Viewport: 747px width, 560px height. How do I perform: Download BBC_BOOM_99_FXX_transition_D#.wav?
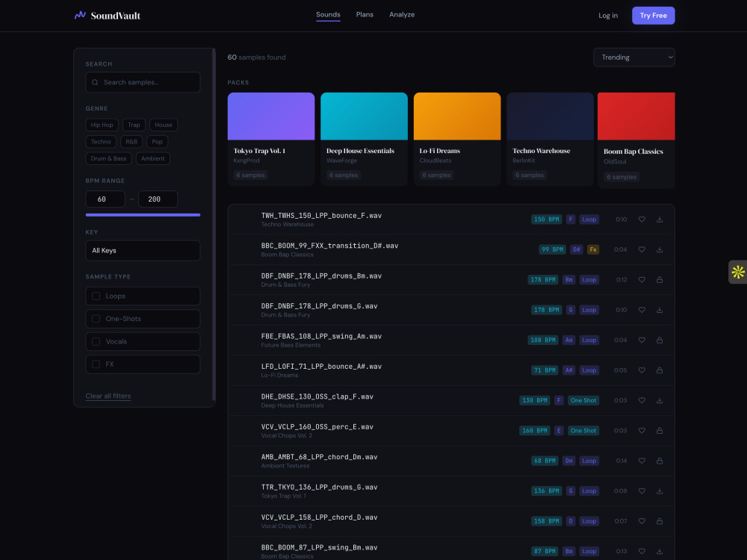point(660,249)
